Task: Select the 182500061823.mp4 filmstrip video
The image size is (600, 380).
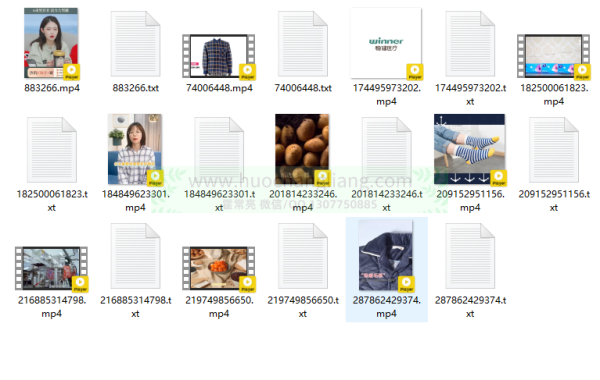Action: point(553,56)
